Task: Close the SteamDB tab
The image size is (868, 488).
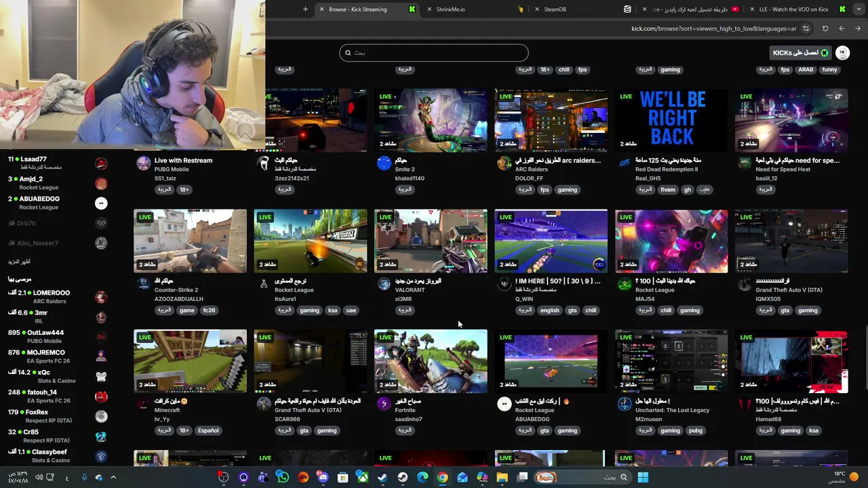Action: coord(537,9)
